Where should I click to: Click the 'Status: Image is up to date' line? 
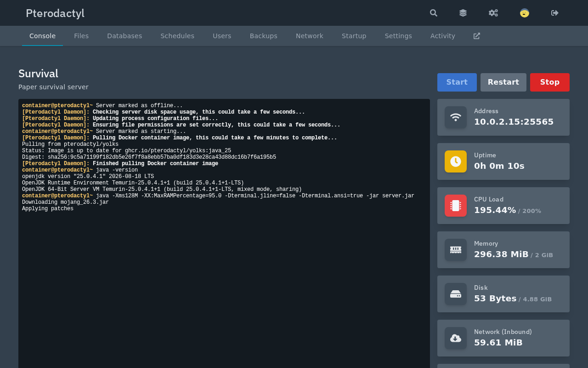(x=126, y=151)
